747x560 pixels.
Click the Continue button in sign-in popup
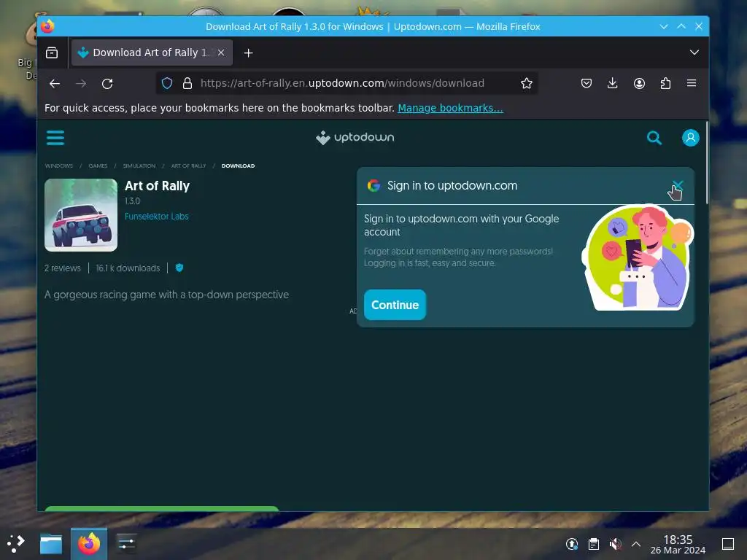(x=395, y=305)
